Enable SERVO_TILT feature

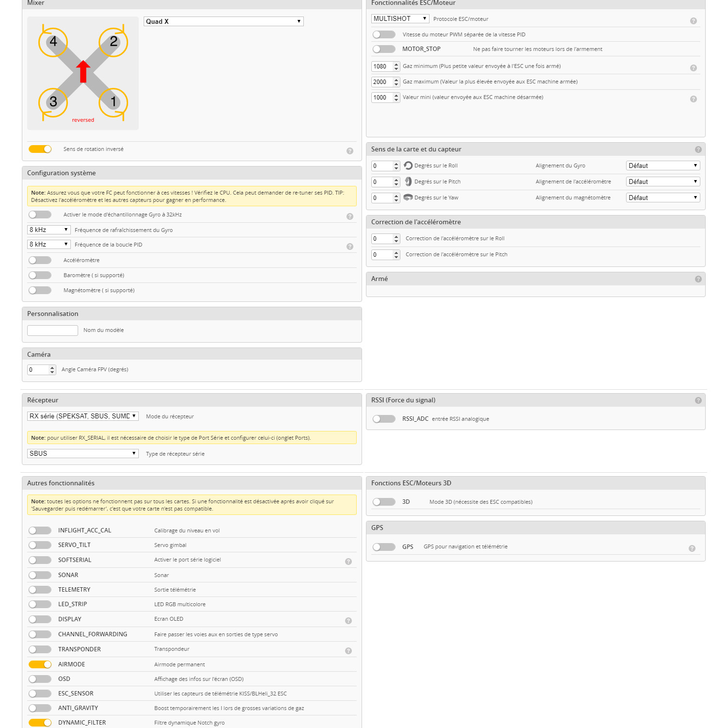pyautogui.click(x=40, y=545)
